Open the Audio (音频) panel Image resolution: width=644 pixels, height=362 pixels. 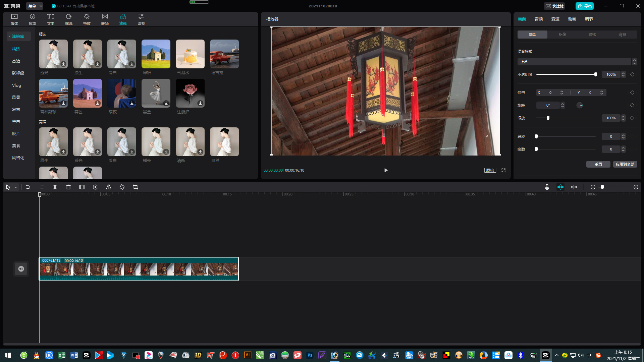(x=33, y=19)
